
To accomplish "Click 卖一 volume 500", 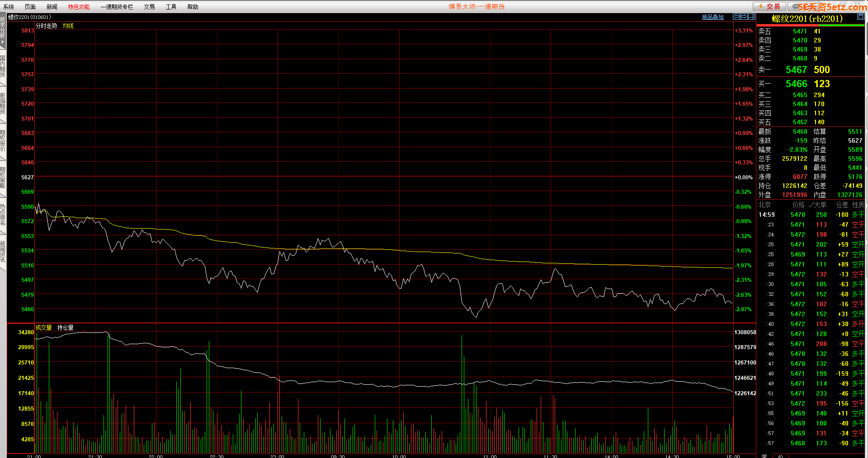I will pos(822,70).
